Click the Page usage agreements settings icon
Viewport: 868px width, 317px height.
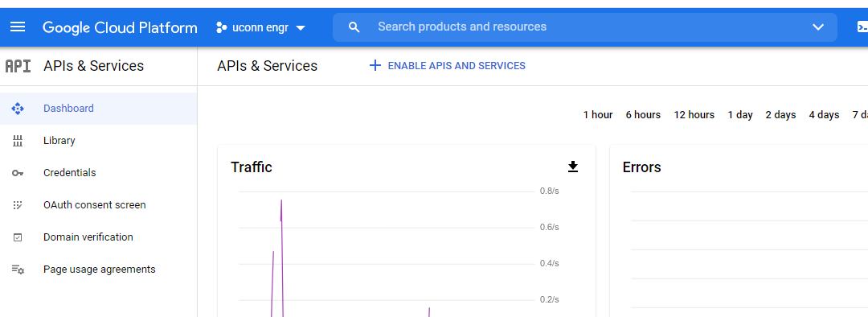(18, 270)
